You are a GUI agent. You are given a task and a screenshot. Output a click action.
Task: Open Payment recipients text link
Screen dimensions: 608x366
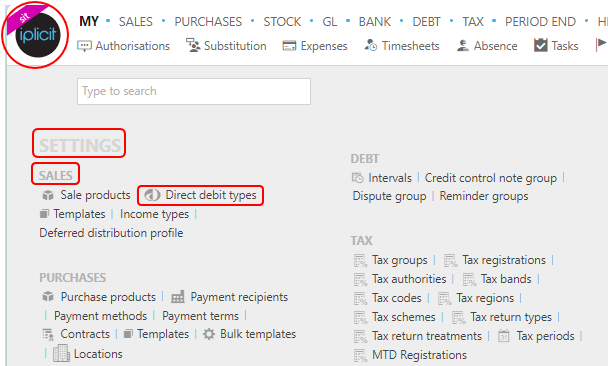click(x=239, y=297)
